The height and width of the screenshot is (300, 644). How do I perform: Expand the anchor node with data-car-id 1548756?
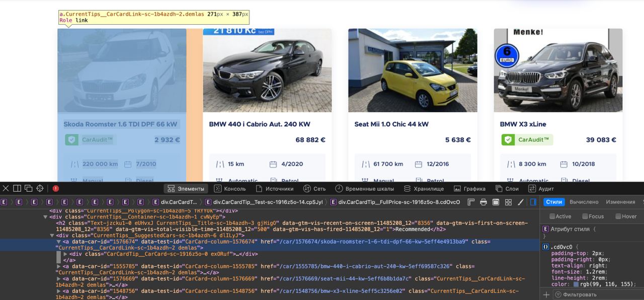pyautogui.click(x=58, y=291)
